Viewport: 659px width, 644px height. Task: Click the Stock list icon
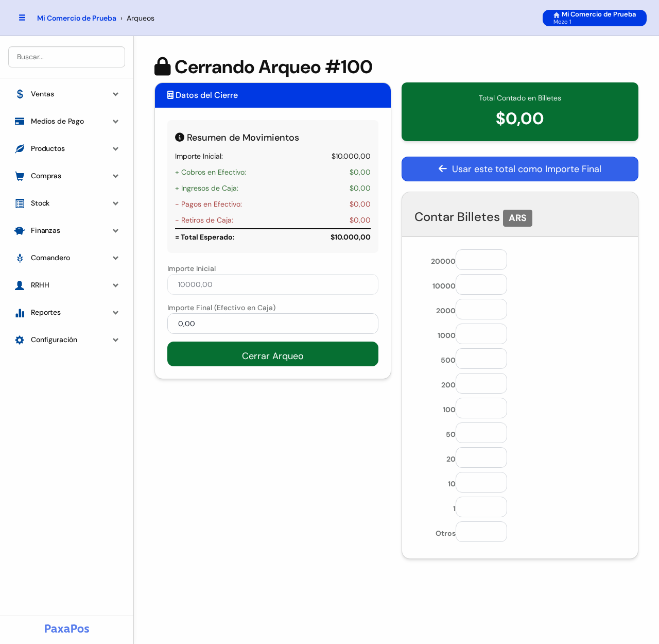tap(20, 203)
